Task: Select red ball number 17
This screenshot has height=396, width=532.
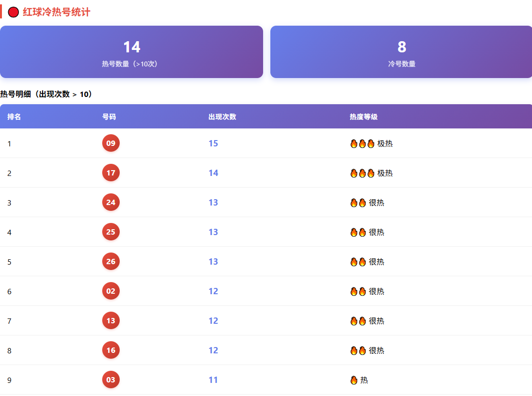Action: (111, 173)
